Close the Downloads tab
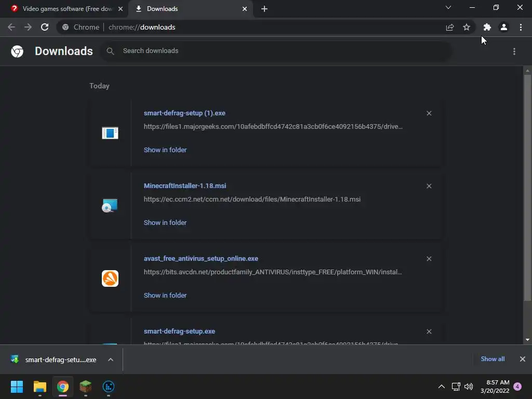The width and height of the screenshot is (532, 399). (x=245, y=9)
